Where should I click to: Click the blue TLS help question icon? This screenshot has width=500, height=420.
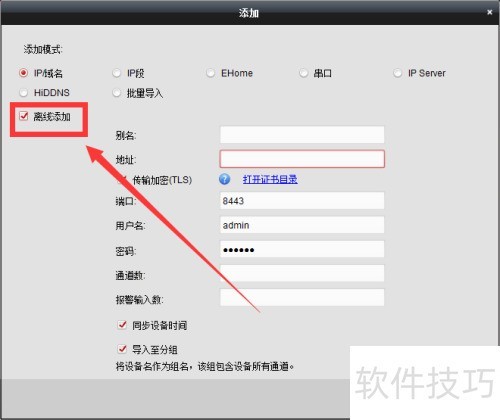point(225,179)
